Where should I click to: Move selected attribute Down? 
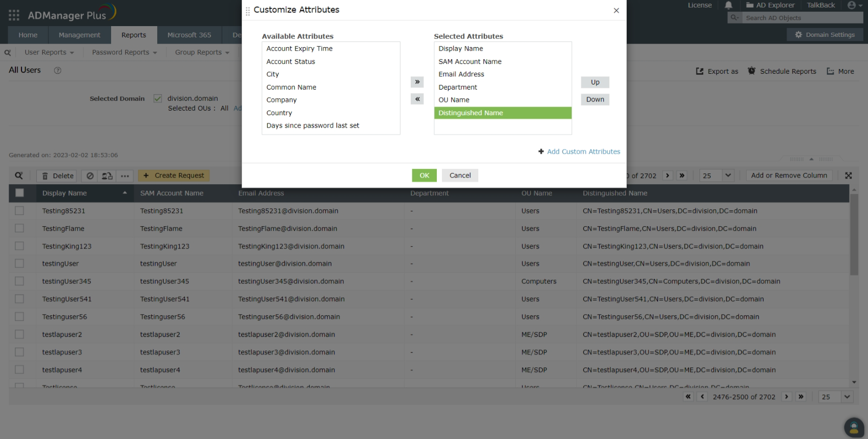point(595,99)
